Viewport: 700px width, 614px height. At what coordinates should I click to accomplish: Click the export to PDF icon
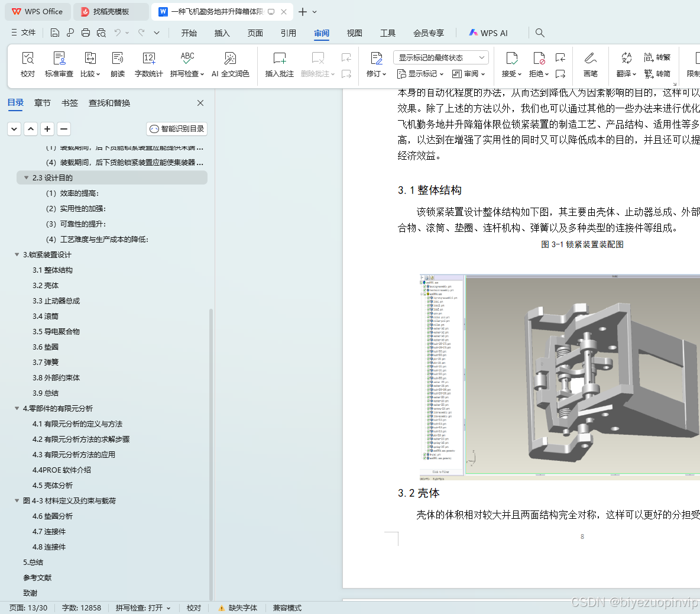(x=70, y=33)
